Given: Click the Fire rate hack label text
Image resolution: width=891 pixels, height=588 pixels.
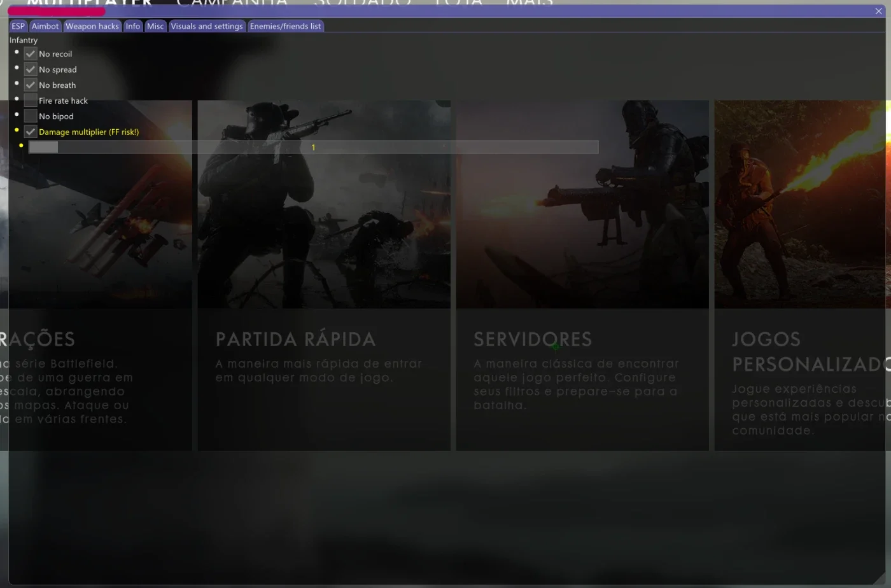Looking at the screenshot, I should (x=63, y=101).
